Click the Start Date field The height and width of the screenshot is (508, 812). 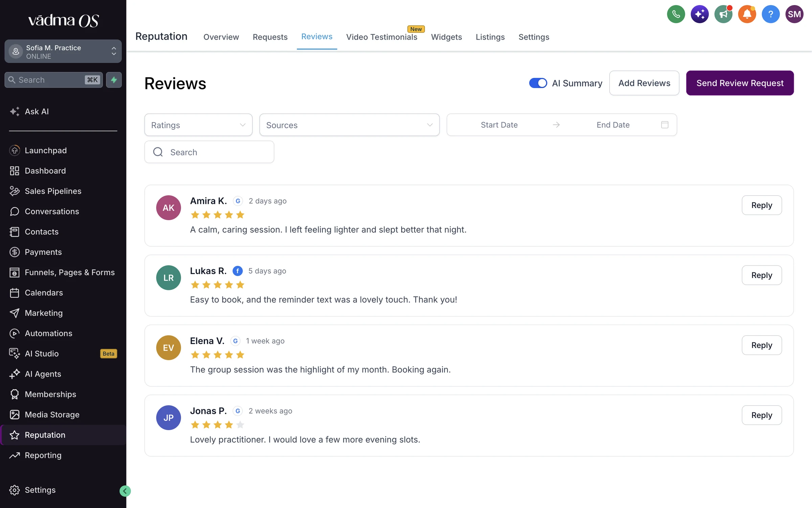pyautogui.click(x=499, y=125)
